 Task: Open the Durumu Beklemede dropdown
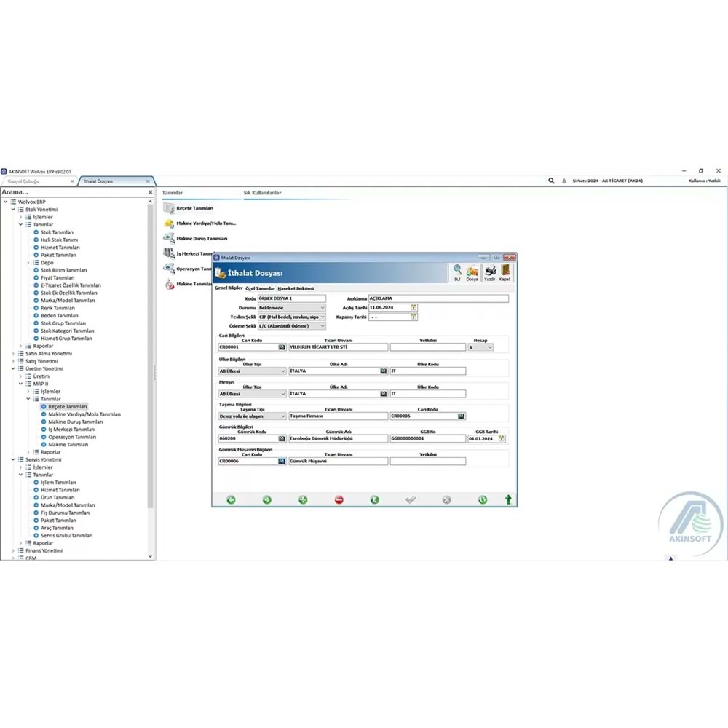pos(321,307)
